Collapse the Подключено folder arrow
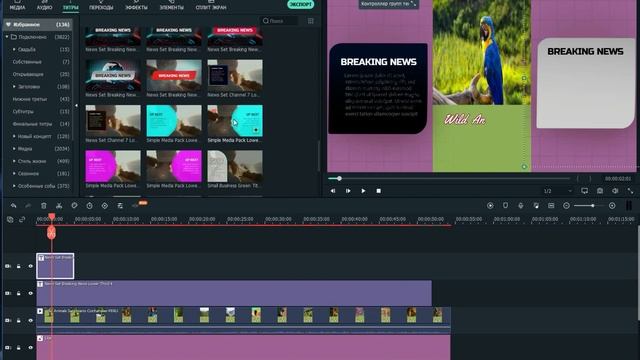 point(7,37)
